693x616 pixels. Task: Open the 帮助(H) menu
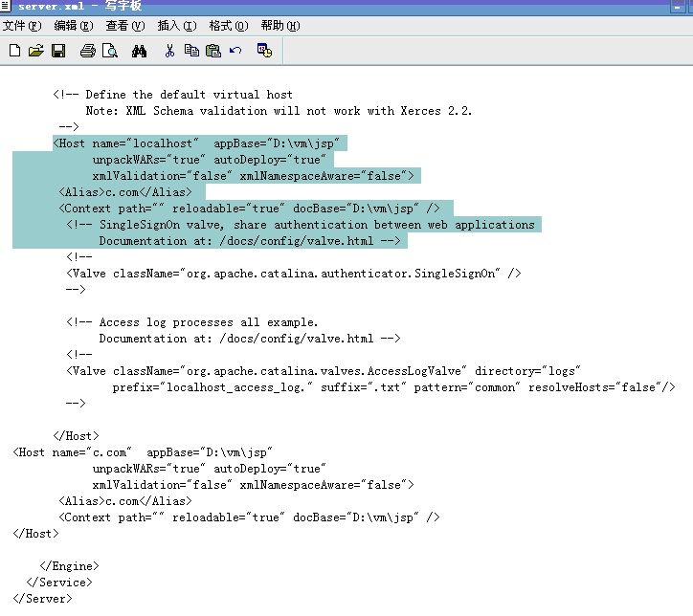point(280,26)
